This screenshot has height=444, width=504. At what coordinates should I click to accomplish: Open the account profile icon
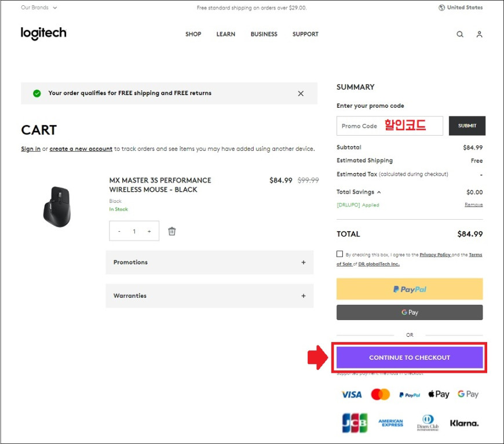point(479,34)
